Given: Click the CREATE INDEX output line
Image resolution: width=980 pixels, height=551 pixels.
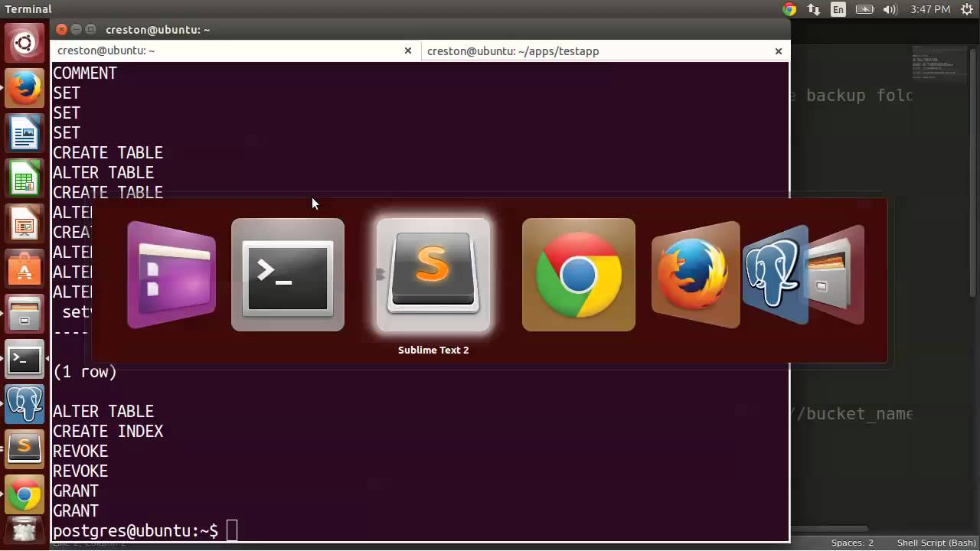Looking at the screenshot, I should coord(108,431).
